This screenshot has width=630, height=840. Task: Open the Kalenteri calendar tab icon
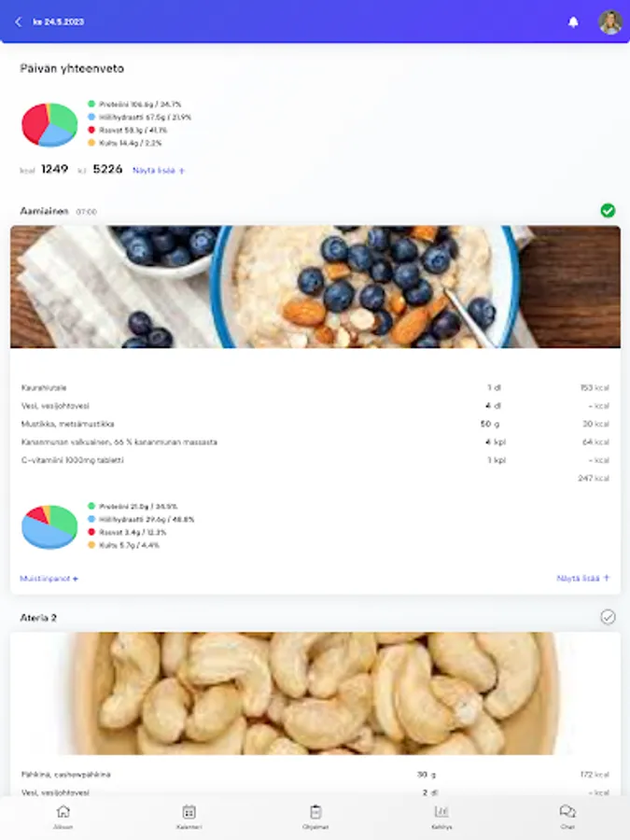pyautogui.click(x=189, y=812)
